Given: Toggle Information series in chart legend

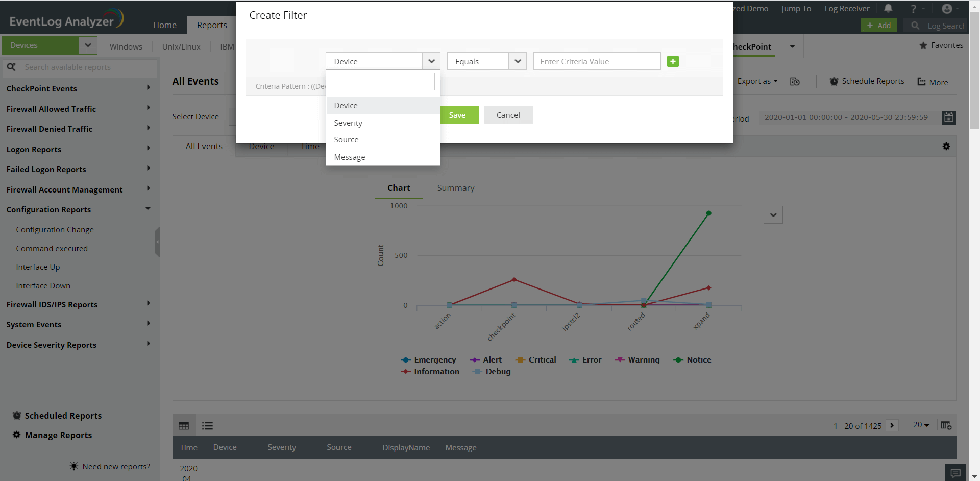Looking at the screenshot, I should pyautogui.click(x=430, y=372).
